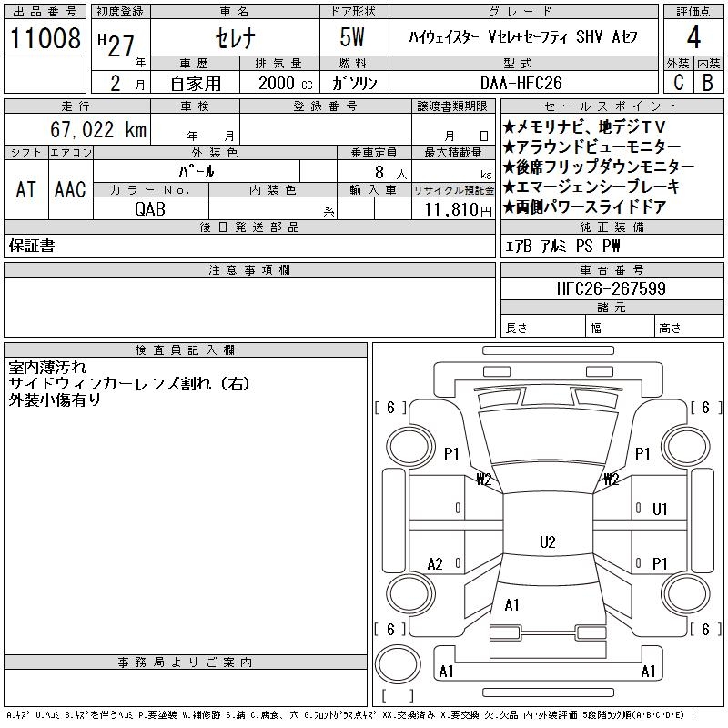The width and height of the screenshot is (728, 728).
Task: Select the exterior grade C
Action: [x=679, y=83]
